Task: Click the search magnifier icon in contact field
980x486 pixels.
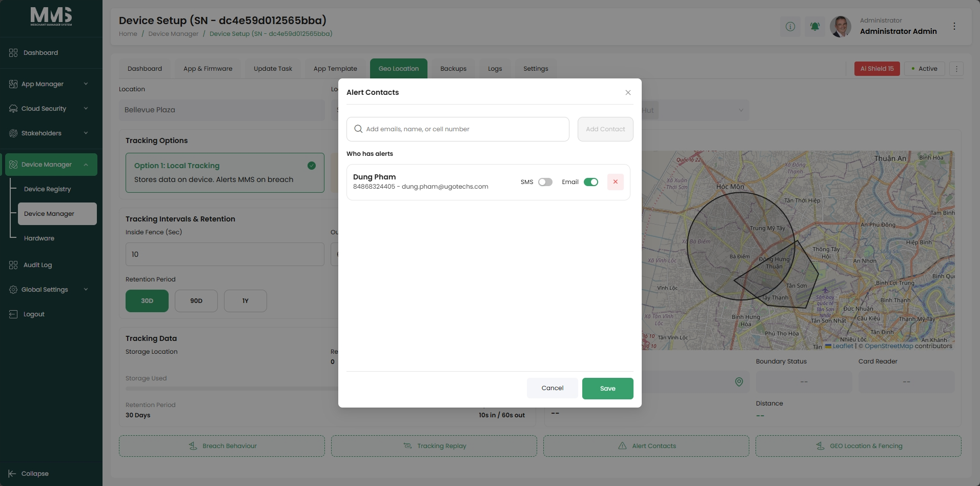Action: click(x=358, y=129)
